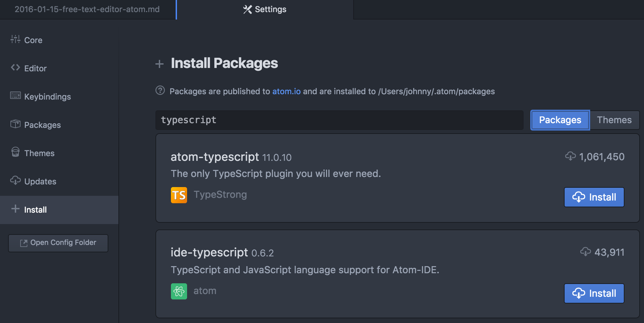Click description 'The only TypeScript plugin you will ever need.'
This screenshot has width=644, height=323.
pos(276,174)
